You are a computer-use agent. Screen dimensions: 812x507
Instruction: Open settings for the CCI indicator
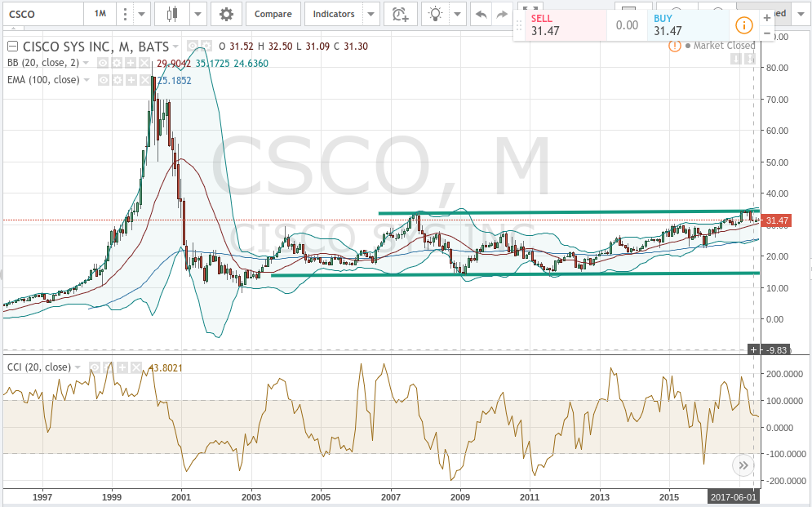coord(109,367)
